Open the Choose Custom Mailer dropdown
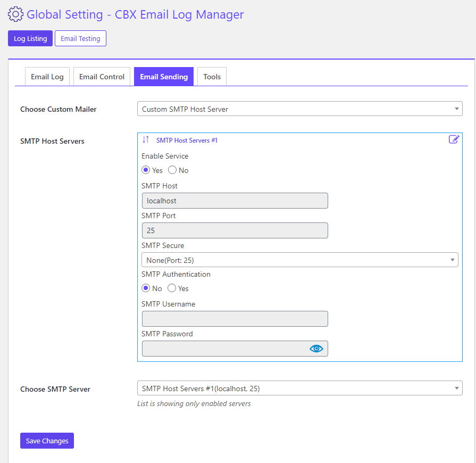 click(x=299, y=109)
